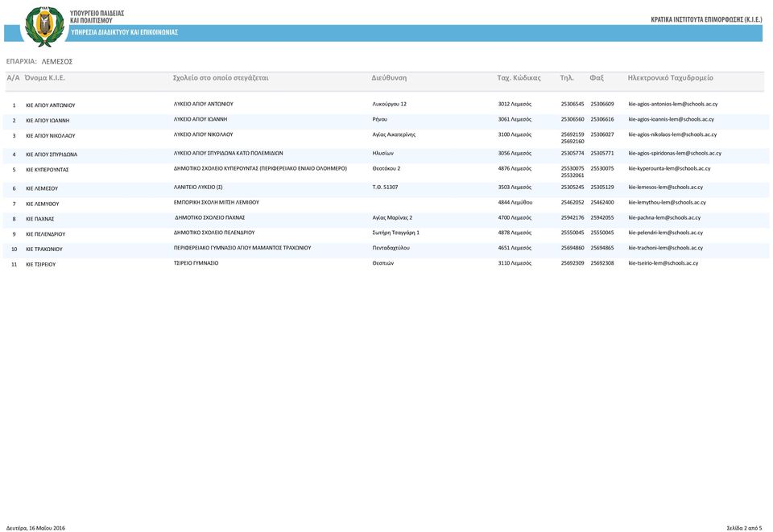Click the 'Όνομα Κ.Ι.Ε.' column header
Viewport: 773px width, 532px height.
(45, 78)
